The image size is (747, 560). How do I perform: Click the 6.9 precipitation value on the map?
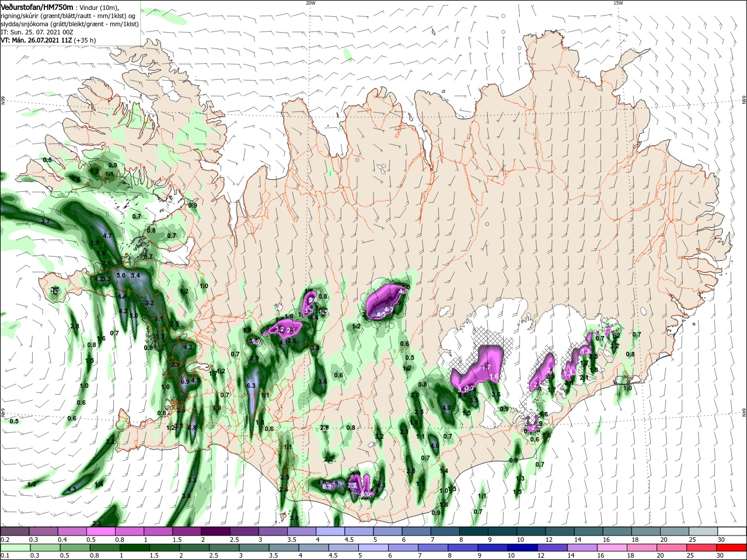click(185, 381)
